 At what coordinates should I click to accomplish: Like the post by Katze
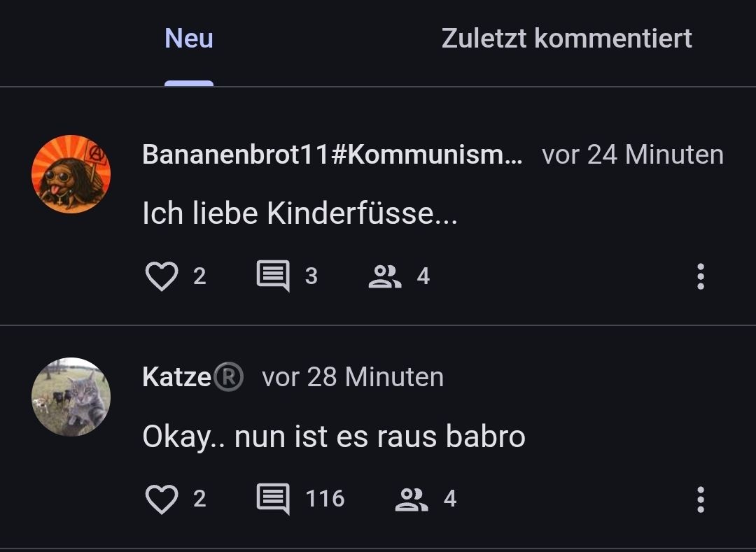tap(162, 499)
